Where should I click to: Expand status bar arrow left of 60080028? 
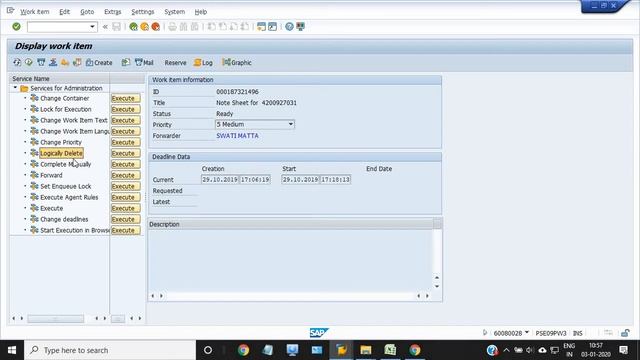point(484,333)
